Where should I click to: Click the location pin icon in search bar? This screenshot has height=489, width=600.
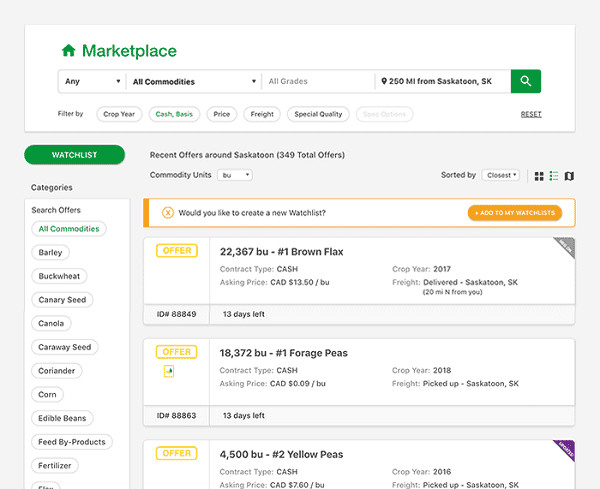click(383, 81)
